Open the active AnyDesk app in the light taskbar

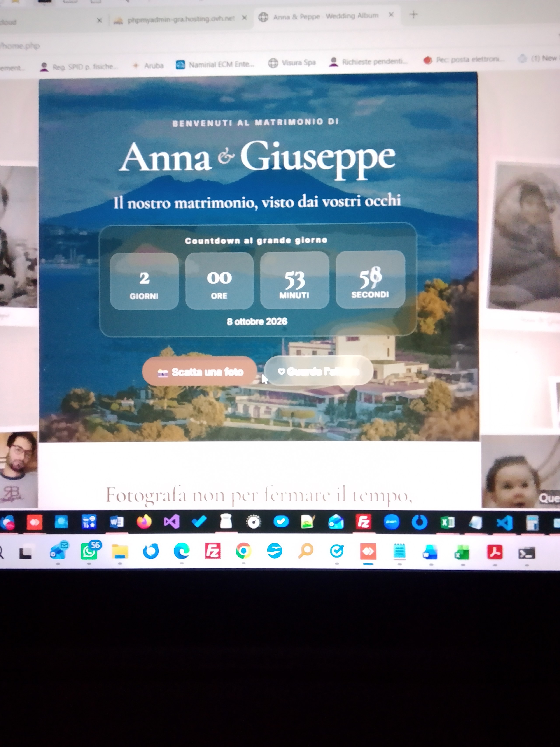point(368,552)
